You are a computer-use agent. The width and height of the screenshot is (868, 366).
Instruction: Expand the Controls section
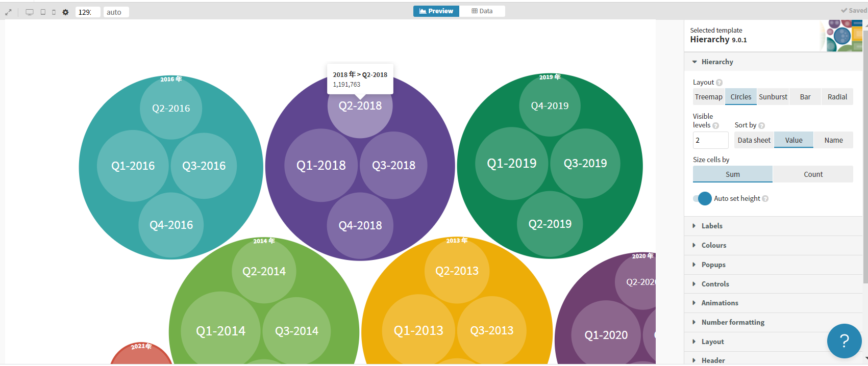tap(773, 284)
